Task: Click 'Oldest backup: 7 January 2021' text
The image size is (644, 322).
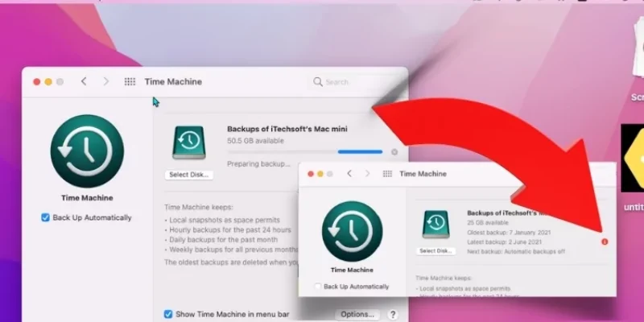Action: 509,233
